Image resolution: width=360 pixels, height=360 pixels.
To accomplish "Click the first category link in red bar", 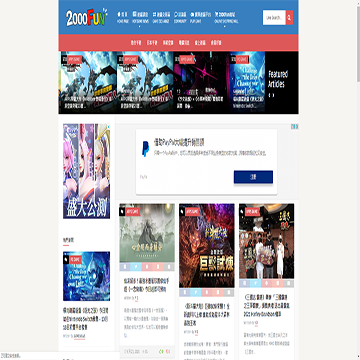I will pyautogui.click(x=136, y=43).
